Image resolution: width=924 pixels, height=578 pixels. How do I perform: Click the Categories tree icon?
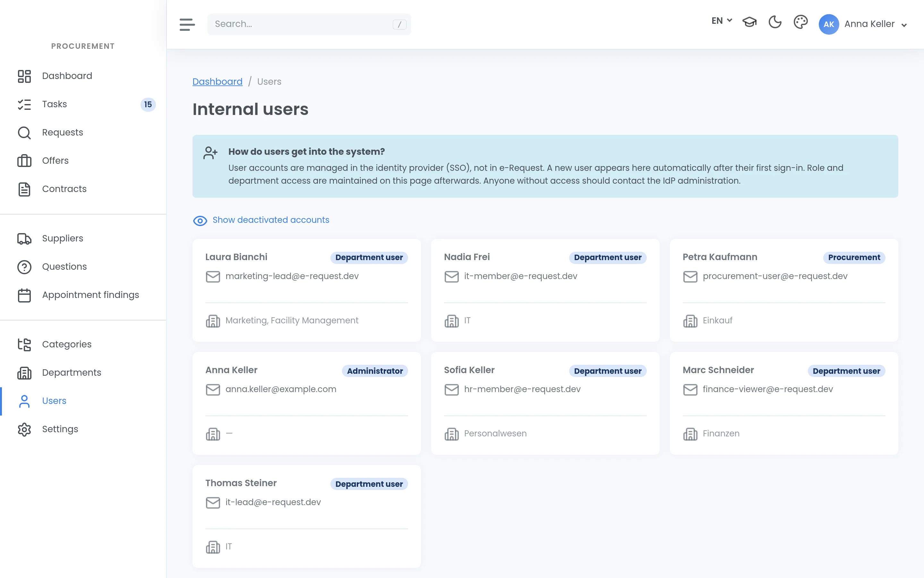point(24,345)
